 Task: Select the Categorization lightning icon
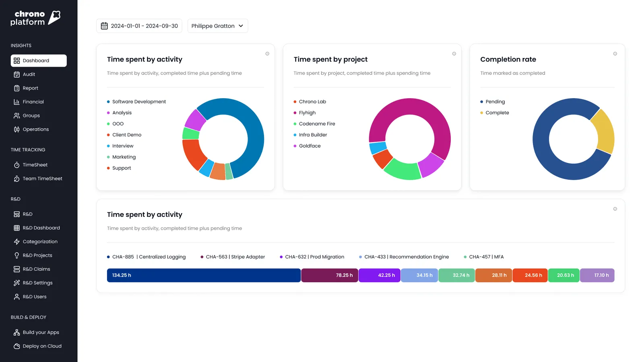16,241
